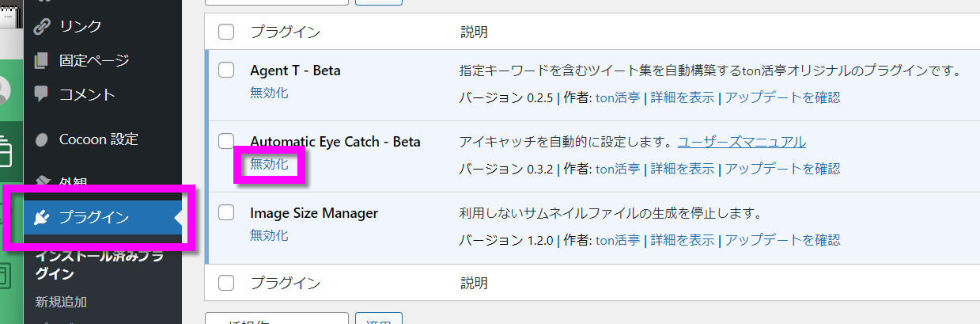Screen dimensions: 980x324
Task: Select the Image Size Manager checkbox
Action: (x=226, y=212)
